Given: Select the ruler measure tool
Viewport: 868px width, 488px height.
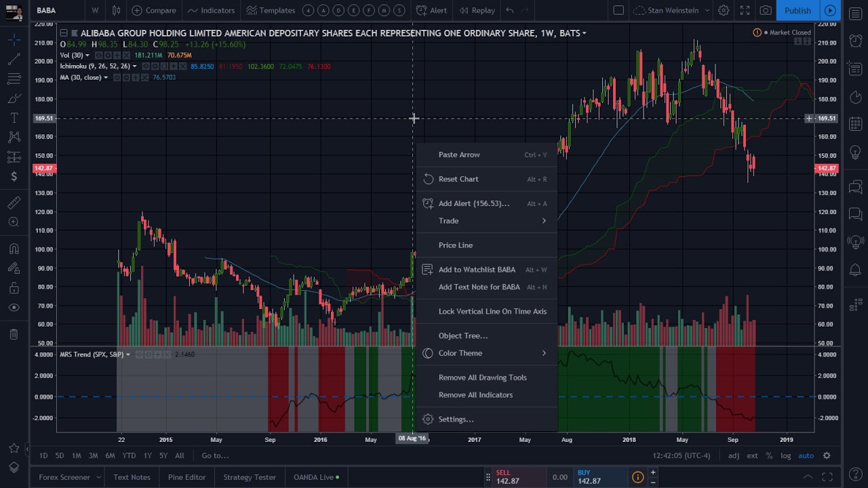Looking at the screenshot, I should 14,203.
